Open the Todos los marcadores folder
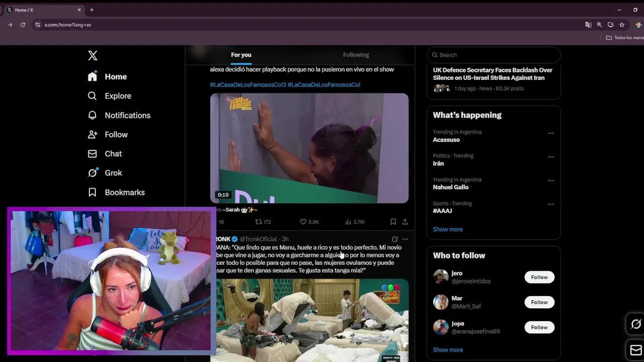The height and width of the screenshot is (362, 644). click(x=625, y=38)
